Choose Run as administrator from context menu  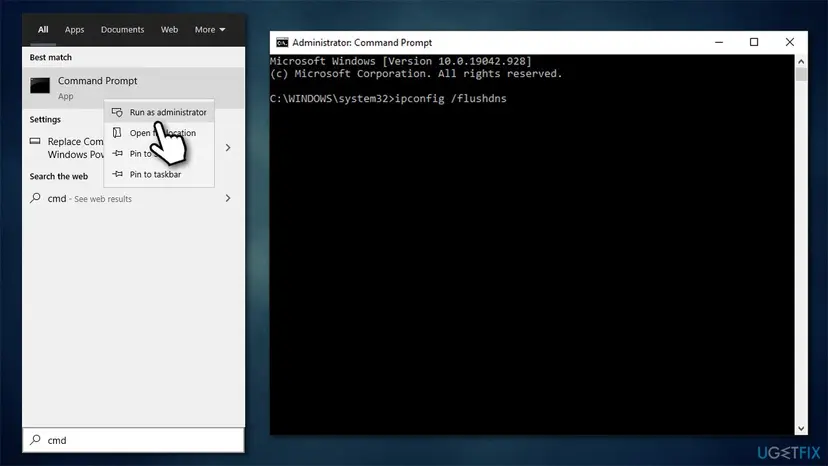pos(159,112)
